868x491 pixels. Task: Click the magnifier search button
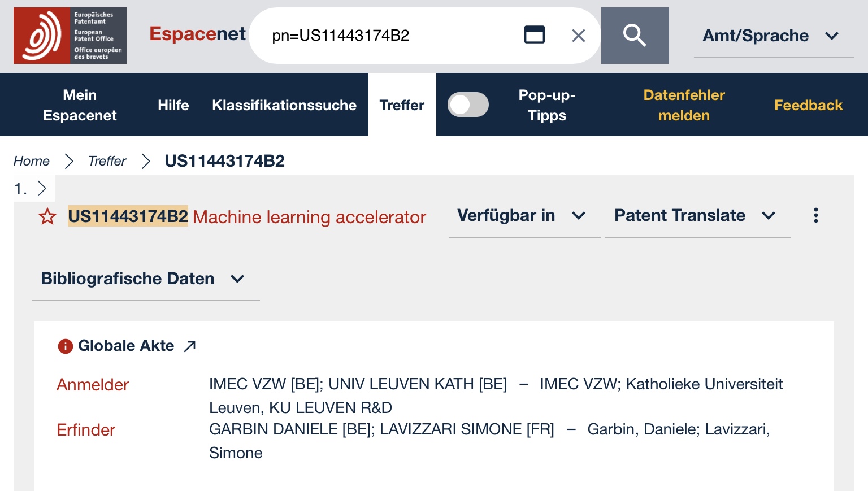[635, 36]
